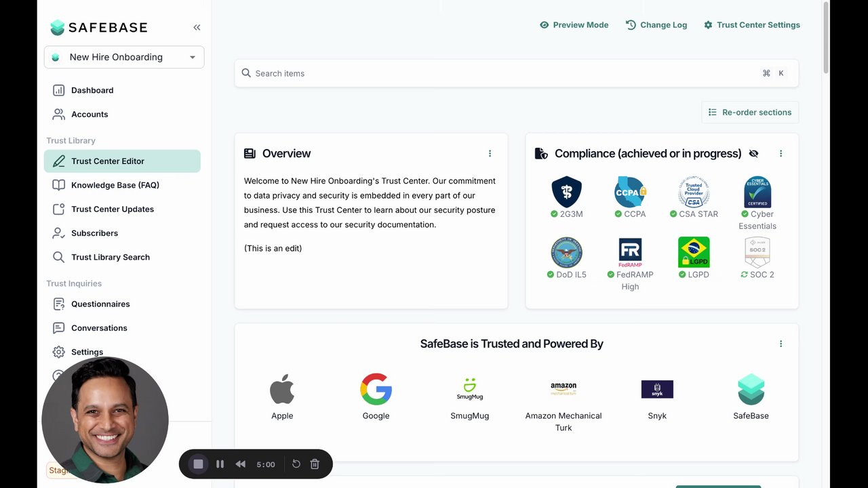Click the Apple logo
This screenshot has height=488, width=868.
282,389
